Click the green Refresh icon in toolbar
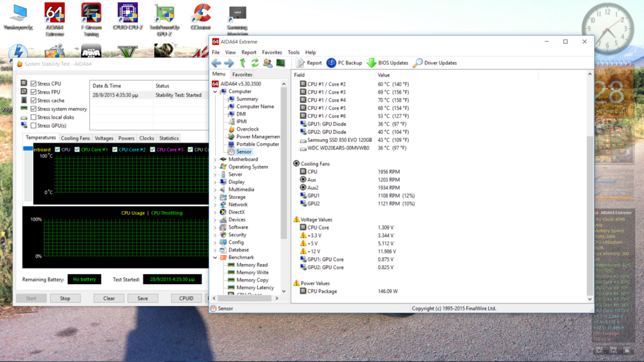 coord(255,63)
